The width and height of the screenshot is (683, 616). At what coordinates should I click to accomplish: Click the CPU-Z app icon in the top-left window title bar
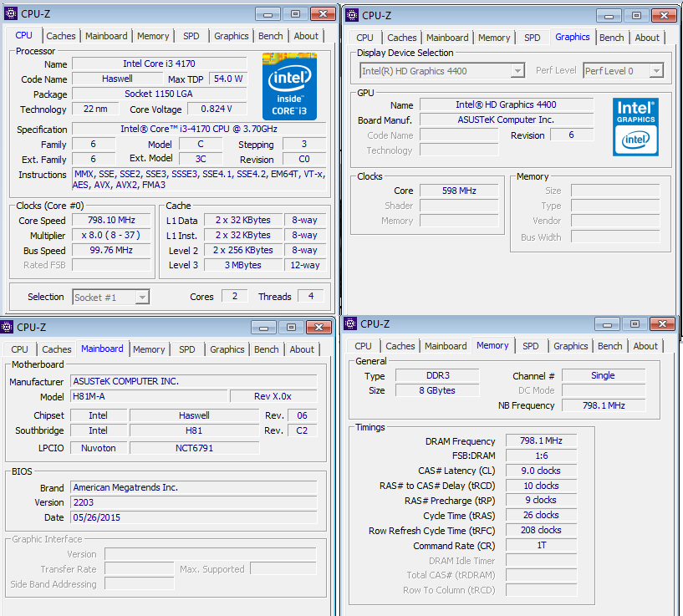(x=11, y=14)
